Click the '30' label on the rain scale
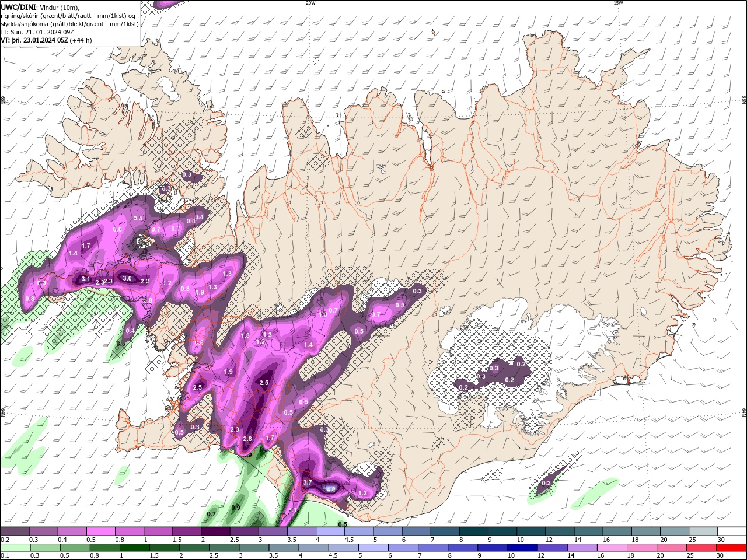Screen dimensions: 747x560 click(720, 556)
